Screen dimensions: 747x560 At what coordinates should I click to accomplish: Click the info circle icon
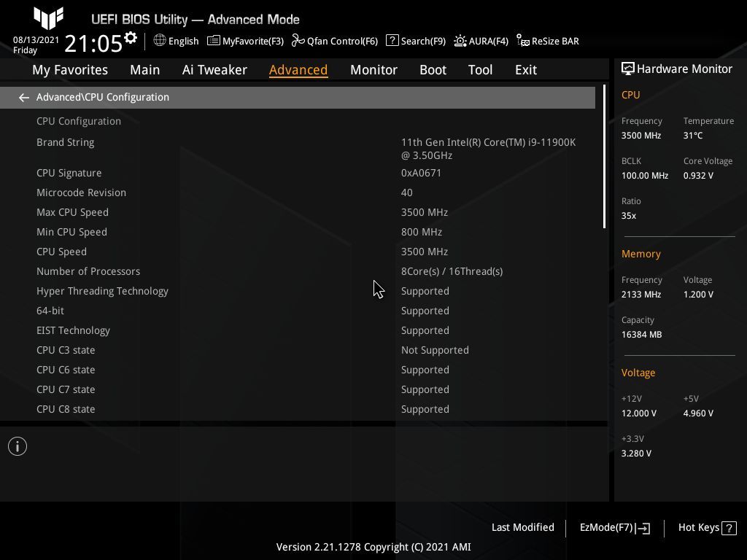pos(18,446)
